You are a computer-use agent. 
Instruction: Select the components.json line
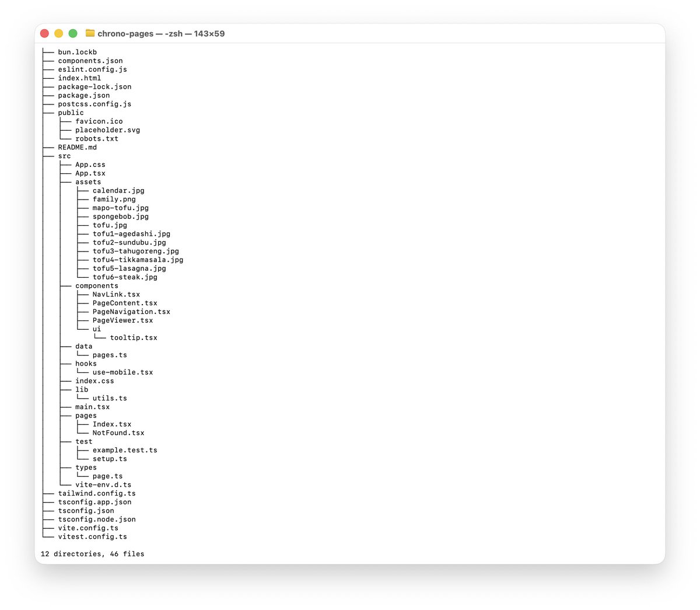(90, 61)
